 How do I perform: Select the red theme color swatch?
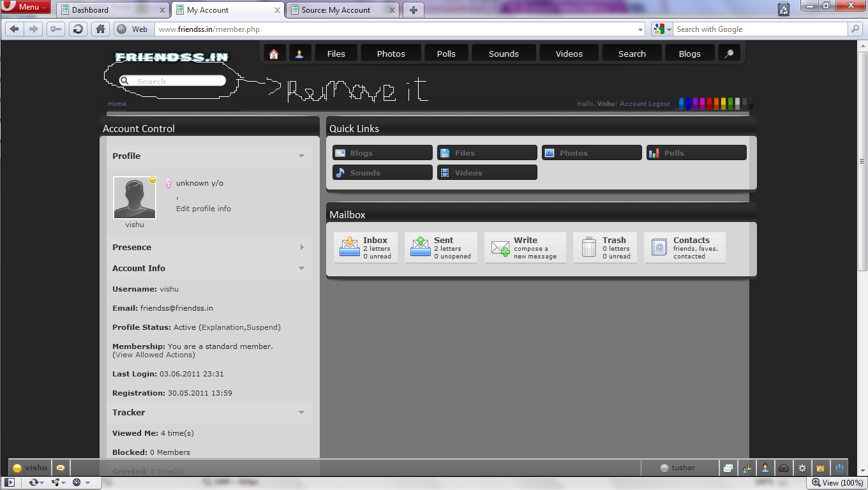[x=709, y=103]
